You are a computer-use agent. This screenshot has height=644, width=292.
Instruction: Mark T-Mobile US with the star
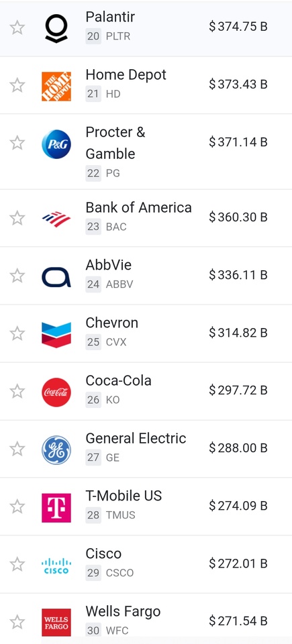17,507
